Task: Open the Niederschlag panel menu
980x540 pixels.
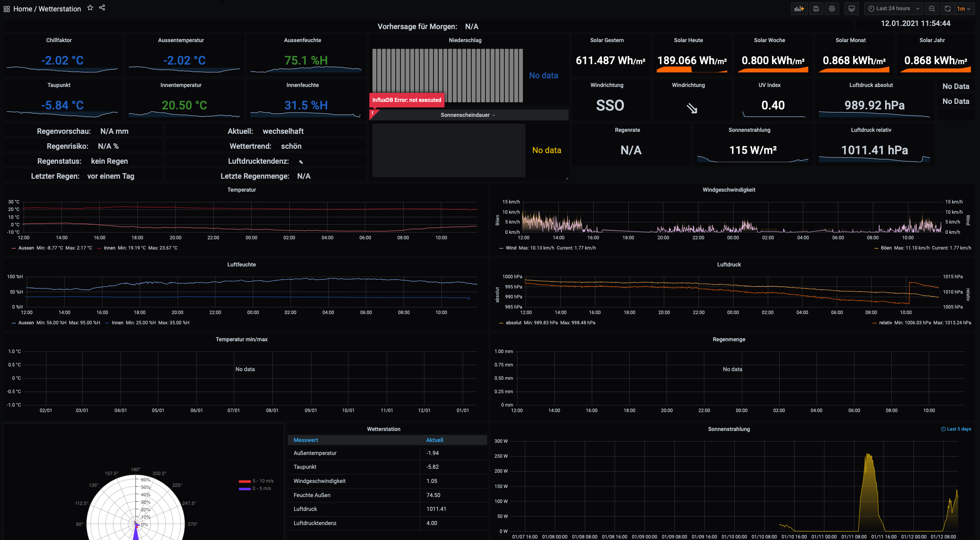Action: pos(465,40)
